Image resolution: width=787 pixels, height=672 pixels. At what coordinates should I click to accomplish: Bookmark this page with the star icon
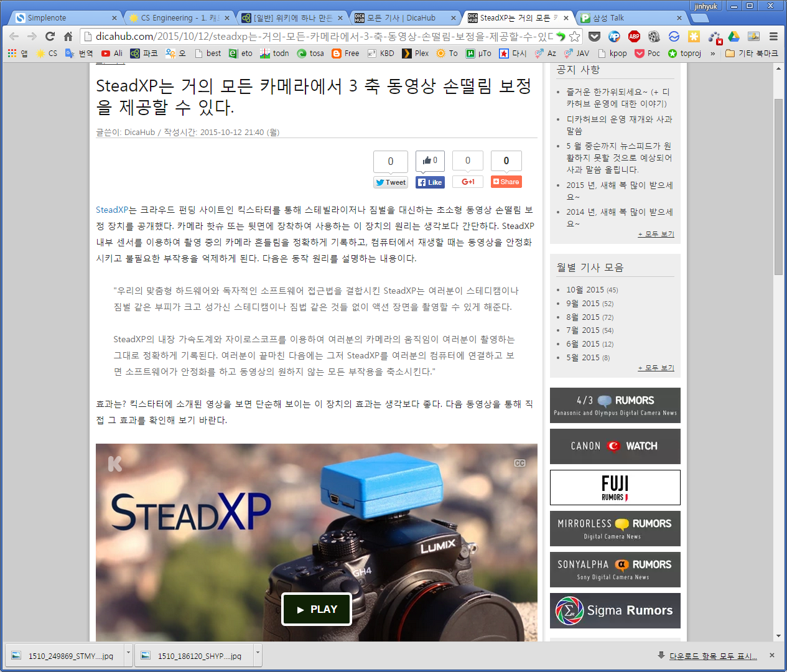click(575, 37)
